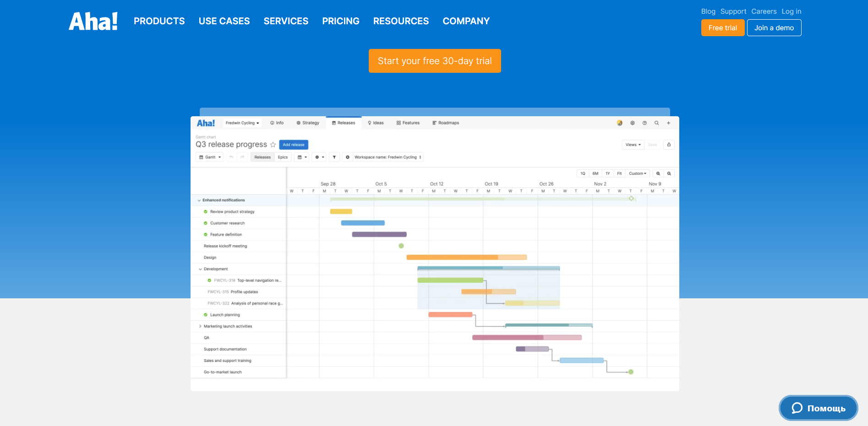This screenshot has height=426, width=868.
Task: Open the gear customize view dropdown
Action: click(320, 157)
